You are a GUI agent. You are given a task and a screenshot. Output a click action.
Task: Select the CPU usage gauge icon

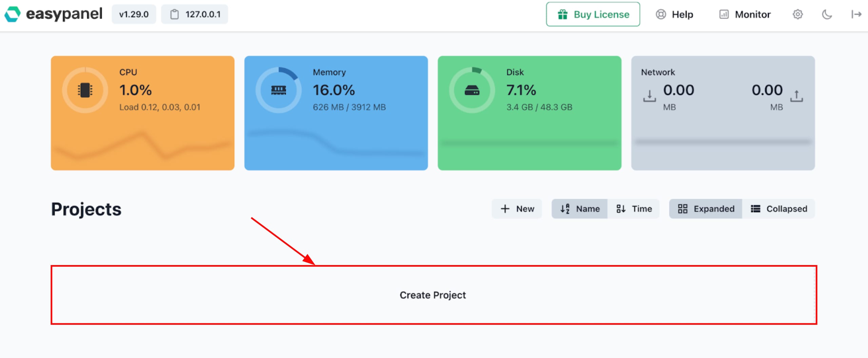[85, 90]
